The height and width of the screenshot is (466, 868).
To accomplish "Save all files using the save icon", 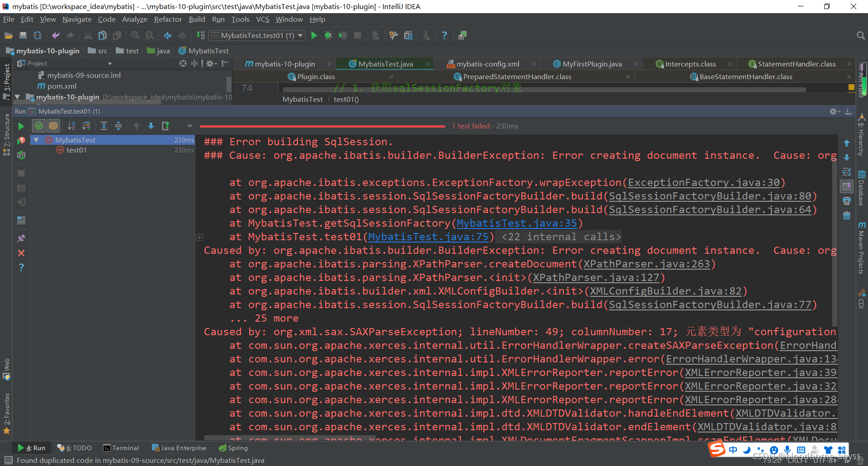I will click(x=23, y=35).
